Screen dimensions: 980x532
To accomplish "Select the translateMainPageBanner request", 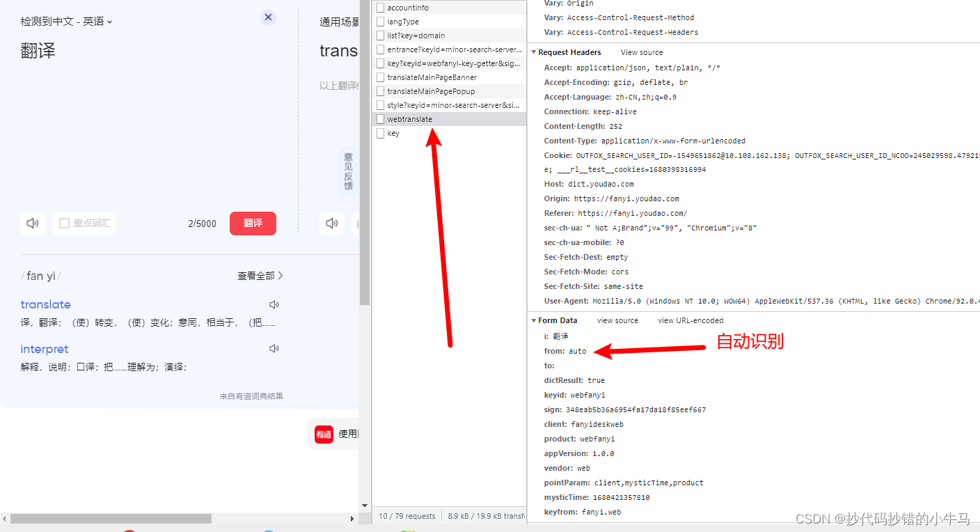I will 450,77.
